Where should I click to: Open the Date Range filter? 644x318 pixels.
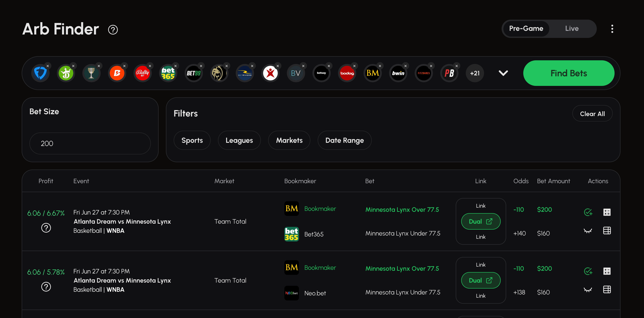click(345, 140)
